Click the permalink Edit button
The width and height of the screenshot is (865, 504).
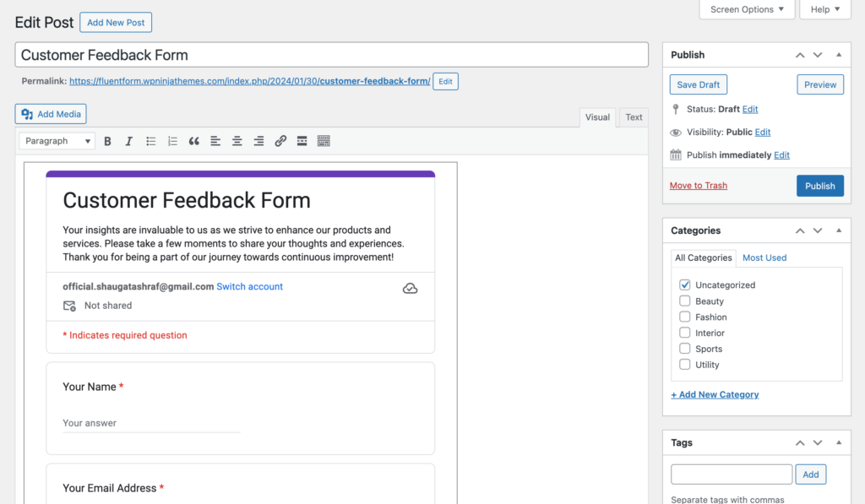(x=446, y=82)
